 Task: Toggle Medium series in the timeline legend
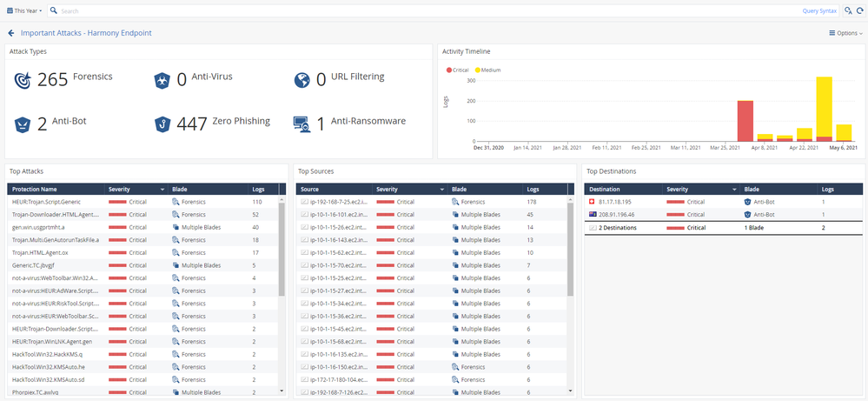487,70
